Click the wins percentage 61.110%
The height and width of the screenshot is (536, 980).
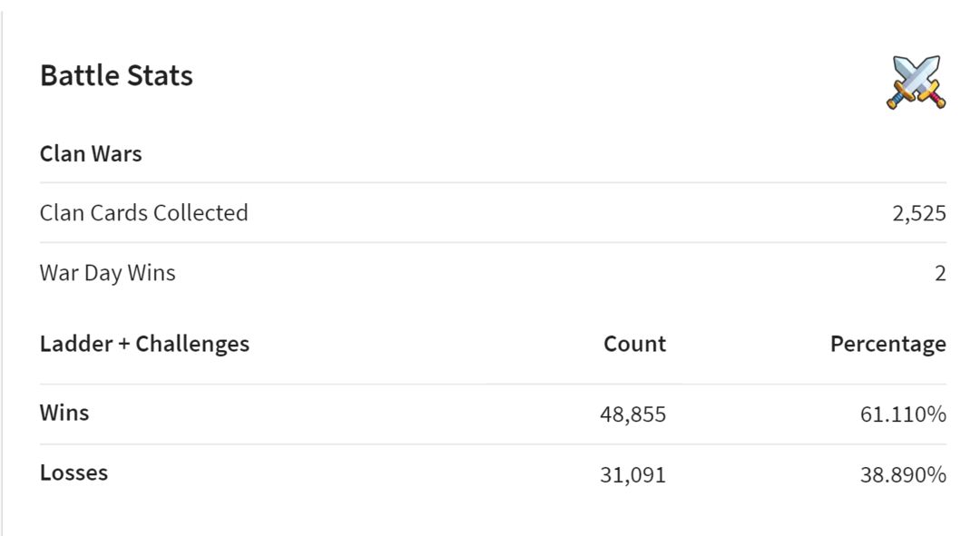click(903, 414)
